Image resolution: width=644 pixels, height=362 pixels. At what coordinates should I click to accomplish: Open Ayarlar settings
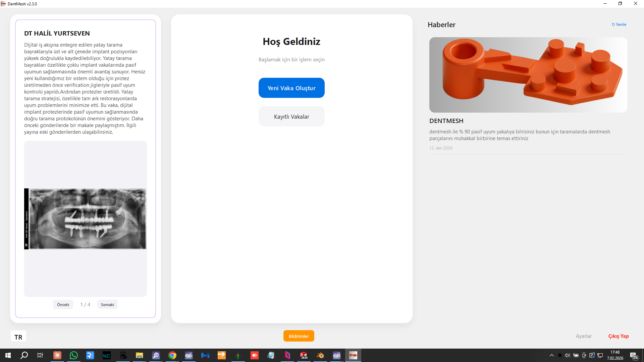point(584,336)
